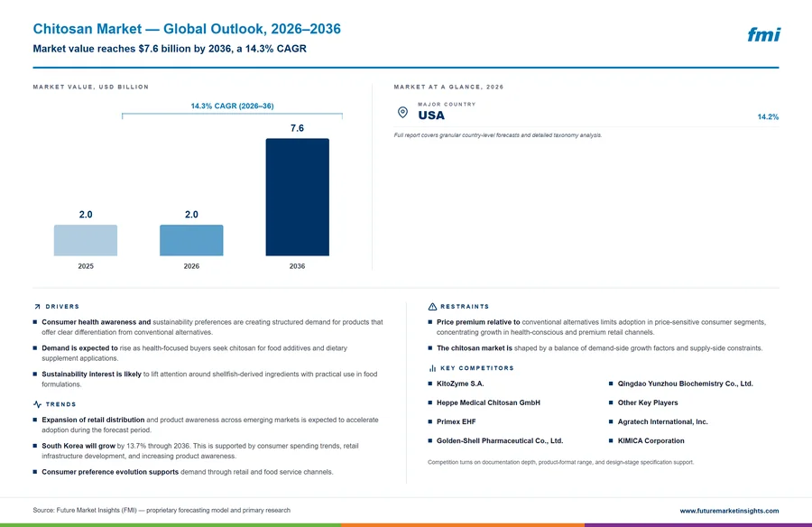Click 'Competition turns on documentation depth' note

pyautogui.click(x=561, y=462)
